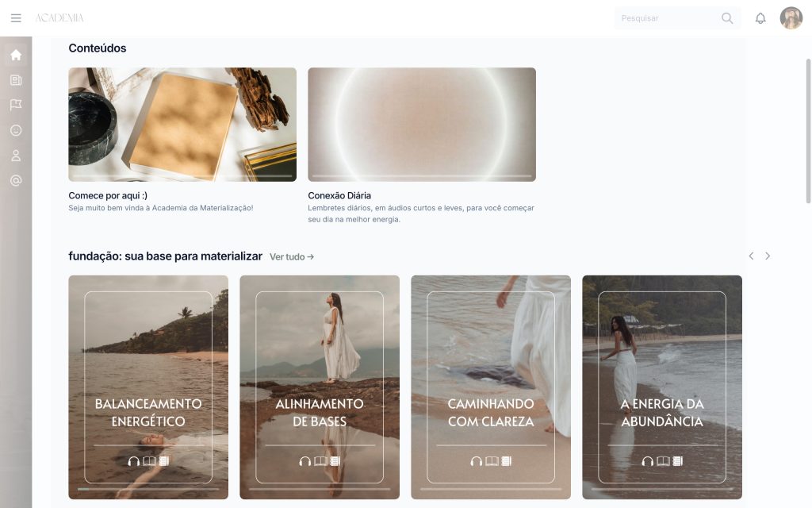Focus the Pesquisar search field
Screen dimensions: 812x508
point(668,18)
